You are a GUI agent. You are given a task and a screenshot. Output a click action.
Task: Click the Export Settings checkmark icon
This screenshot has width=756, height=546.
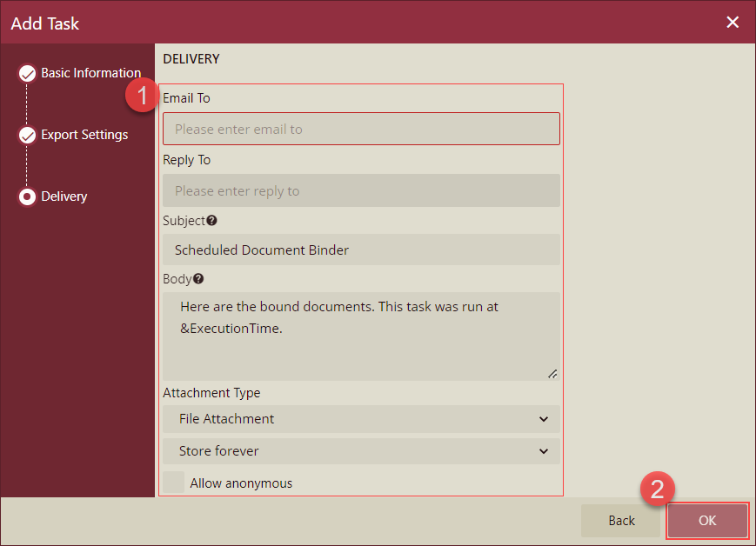click(27, 135)
